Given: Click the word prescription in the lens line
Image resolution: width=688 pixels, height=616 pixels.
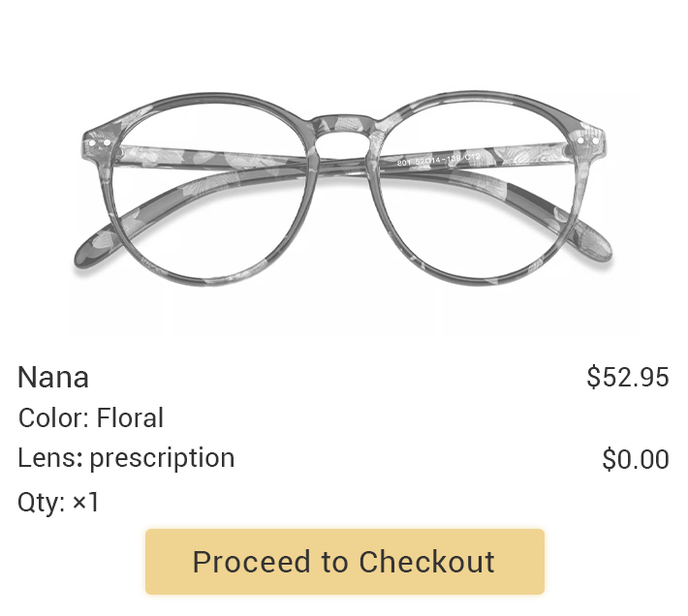Looking at the screenshot, I should pos(163,459).
